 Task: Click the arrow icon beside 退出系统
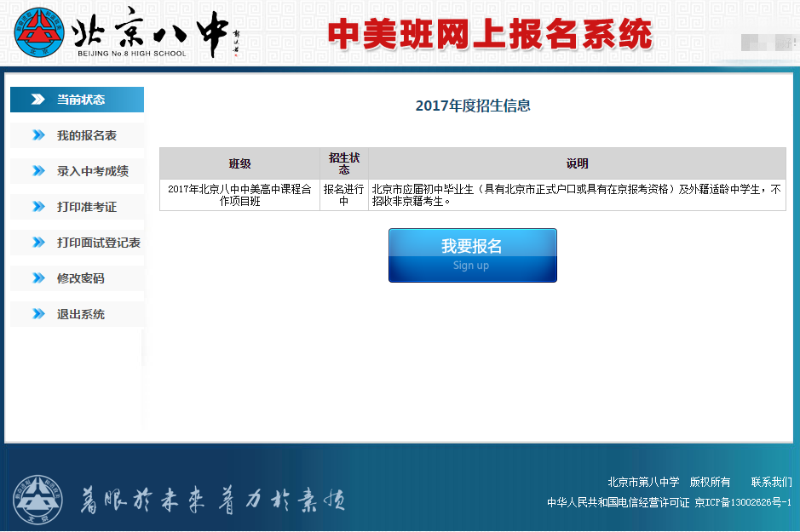pyautogui.click(x=38, y=314)
